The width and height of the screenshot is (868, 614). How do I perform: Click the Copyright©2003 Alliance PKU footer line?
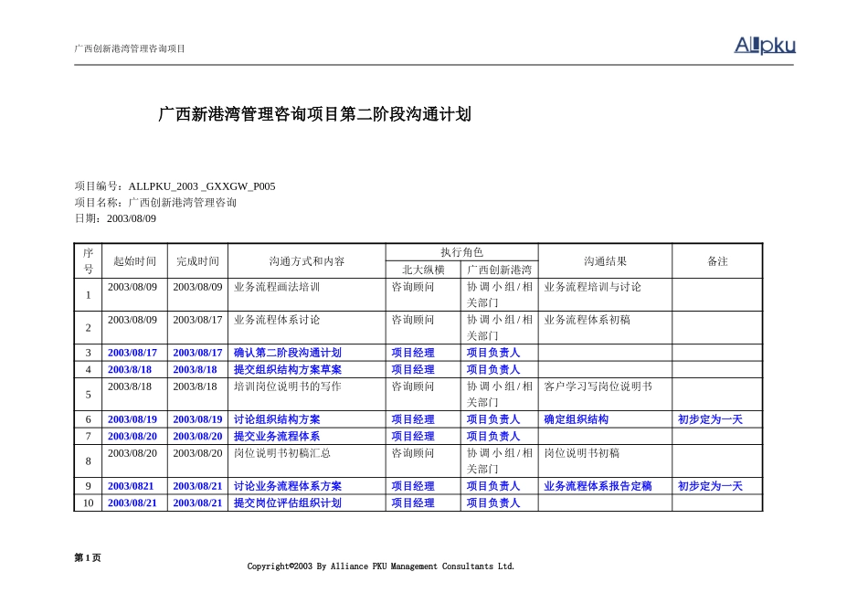(381, 566)
